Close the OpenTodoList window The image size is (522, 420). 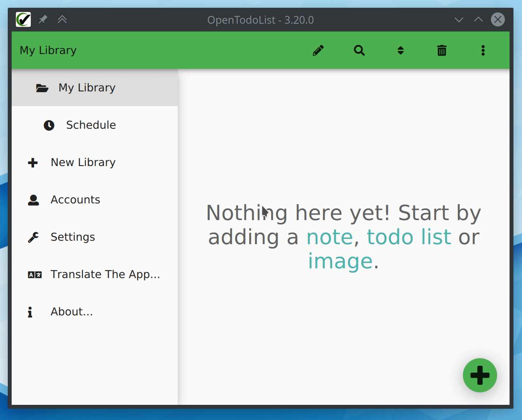(498, 19)
